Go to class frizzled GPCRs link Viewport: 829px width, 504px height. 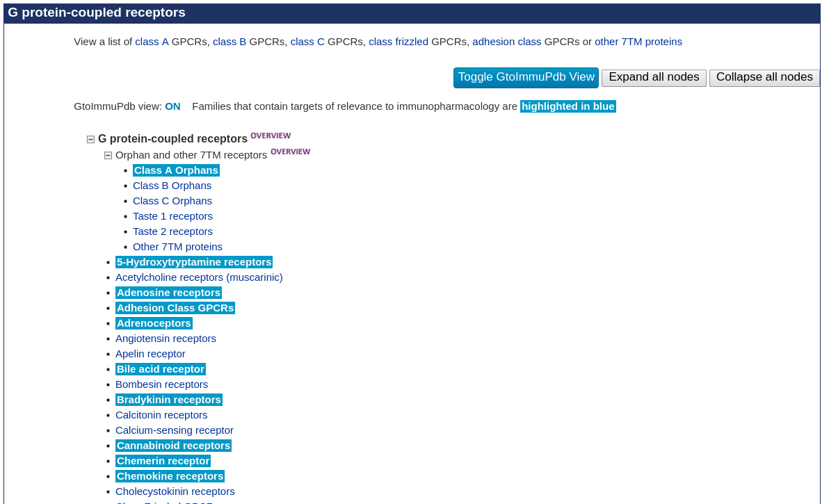(x=398, y=42)
